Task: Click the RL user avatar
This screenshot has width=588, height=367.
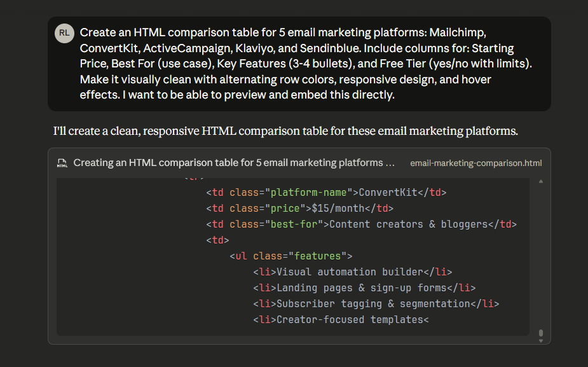Action: 64,33
